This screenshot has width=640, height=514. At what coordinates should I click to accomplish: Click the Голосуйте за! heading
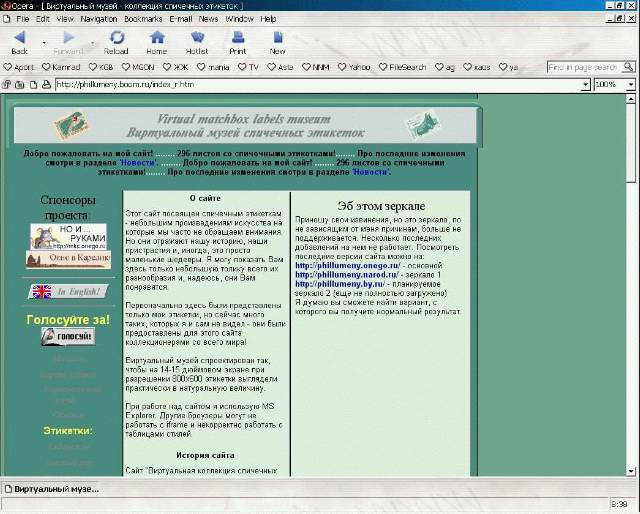[68, 320]
